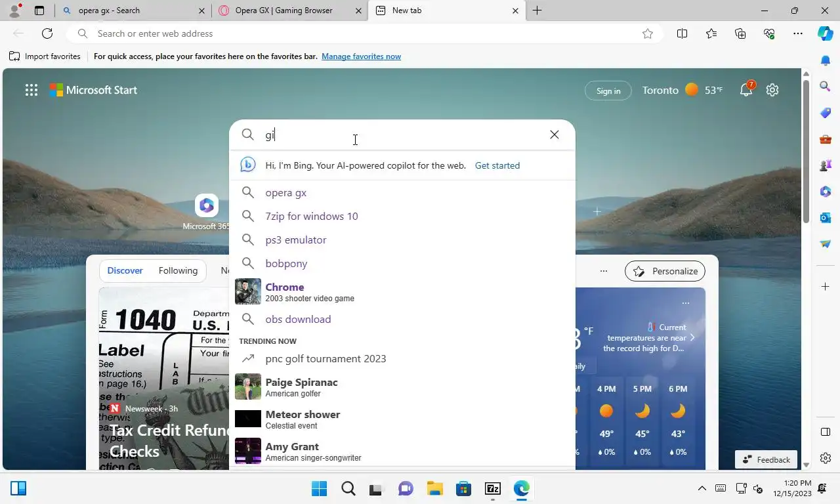The width and height of the screenshot is (840, 504).
Task: Add this page to favorites star
Action: tap(648, 33)
